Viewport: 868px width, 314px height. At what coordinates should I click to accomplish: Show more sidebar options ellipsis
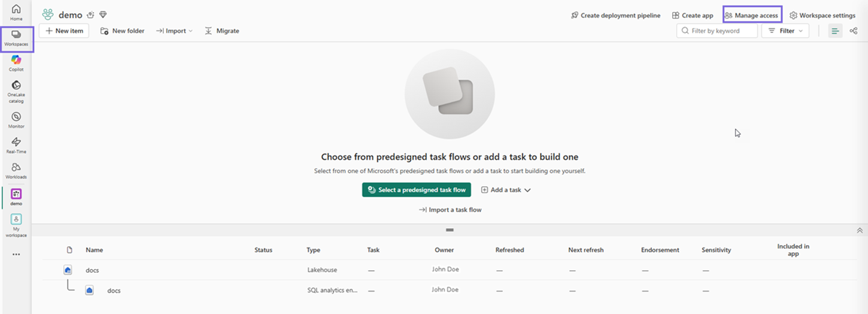click(x=16, y=254)
